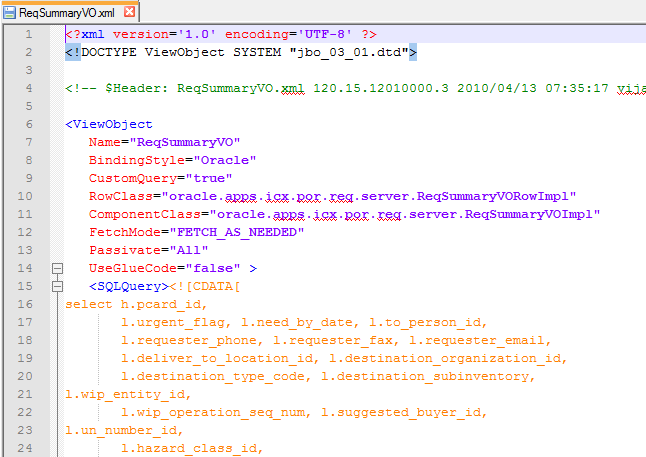The width and height of the screenshot is (646, 457).
Task: Collapse the SQLQuery fold marker on line 15
Action: (56, 286)
